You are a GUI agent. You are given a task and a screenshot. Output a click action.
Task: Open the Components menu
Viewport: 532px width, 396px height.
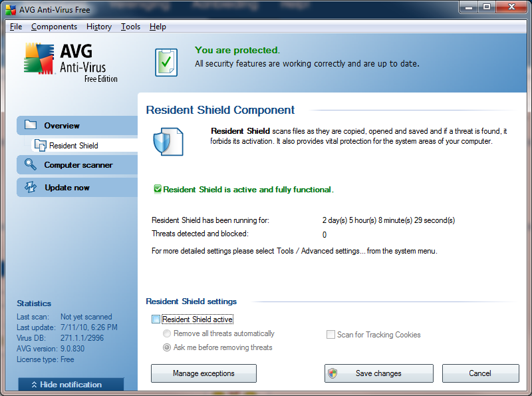[55, 27]
